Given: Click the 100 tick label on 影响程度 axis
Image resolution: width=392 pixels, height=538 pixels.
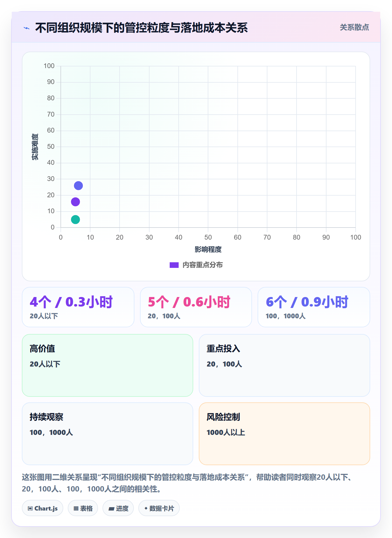Looking at the screenshot, I should (x=356, y=237).
